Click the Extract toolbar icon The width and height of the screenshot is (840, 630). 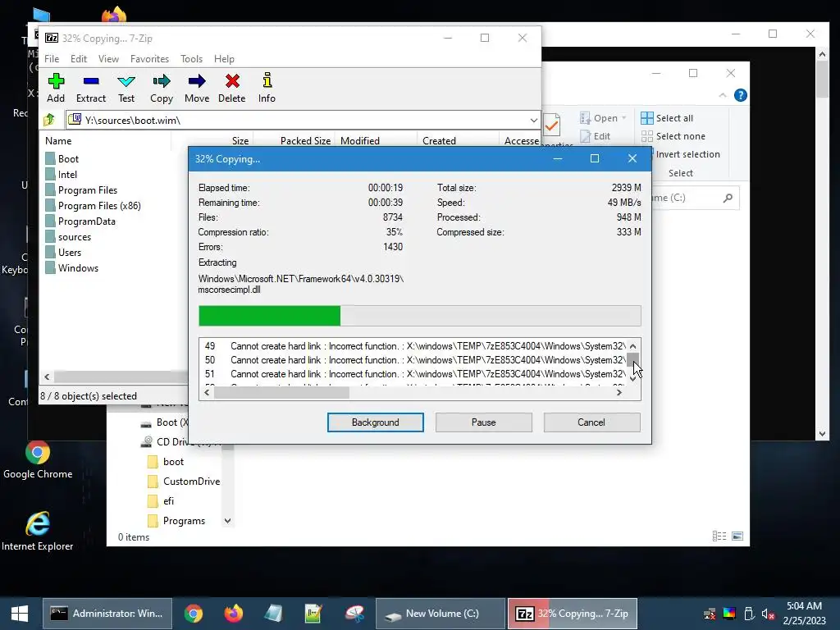tap(91, 89)
